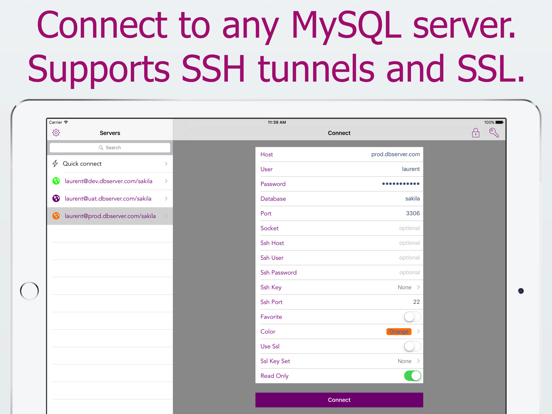
Task: Click green globe icon for dev.dbserver.com
Action: pyautogui.click(x=56, y=181)
